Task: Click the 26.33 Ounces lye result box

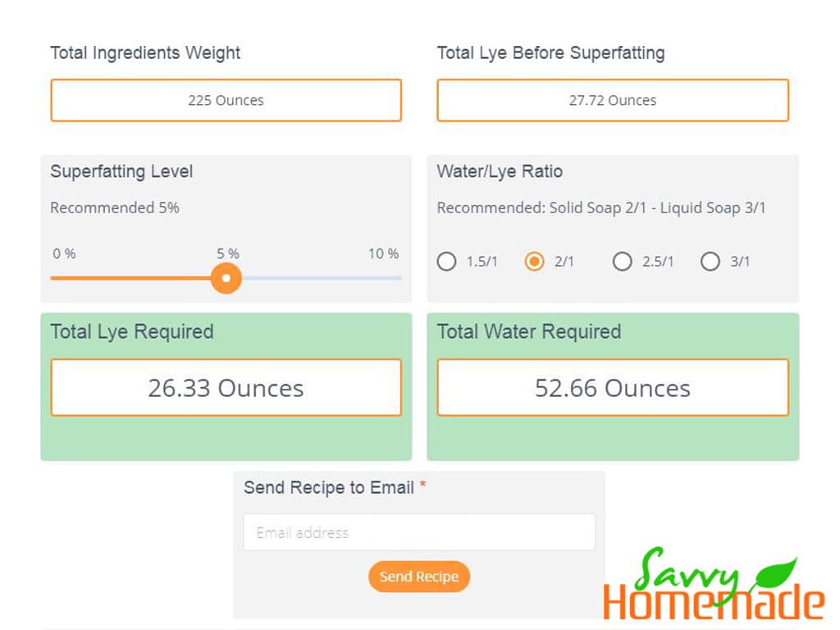Action: click(x=226, y=387)
